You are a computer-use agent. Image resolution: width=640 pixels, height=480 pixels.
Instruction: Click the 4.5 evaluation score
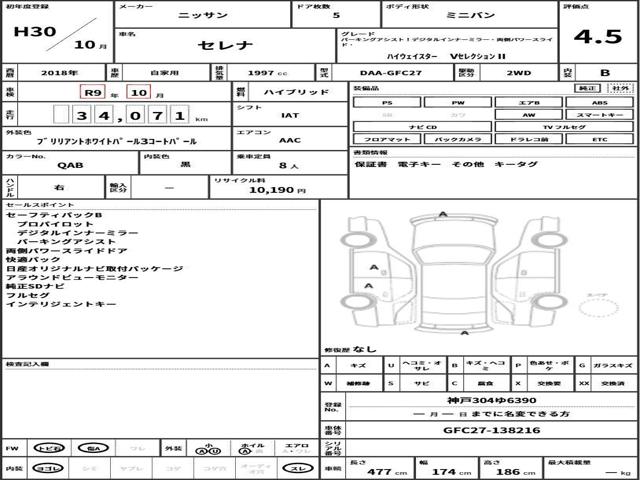pyautogui.click(x=599, y=37)
